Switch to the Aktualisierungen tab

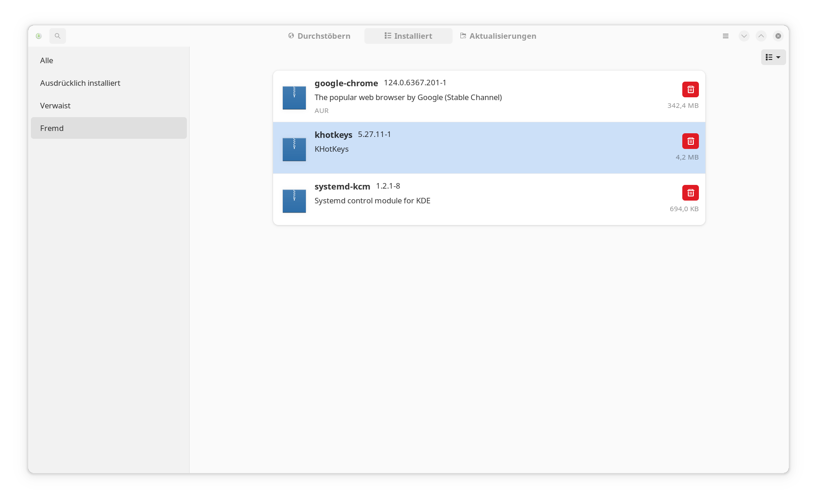pyautogui.click(x=498, y=36)
